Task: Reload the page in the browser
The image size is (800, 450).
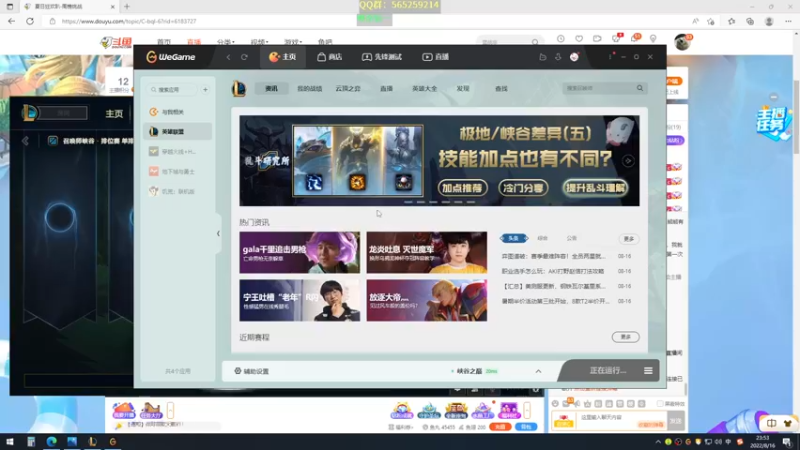Action: pyautogui.click(x=30, y=21)
